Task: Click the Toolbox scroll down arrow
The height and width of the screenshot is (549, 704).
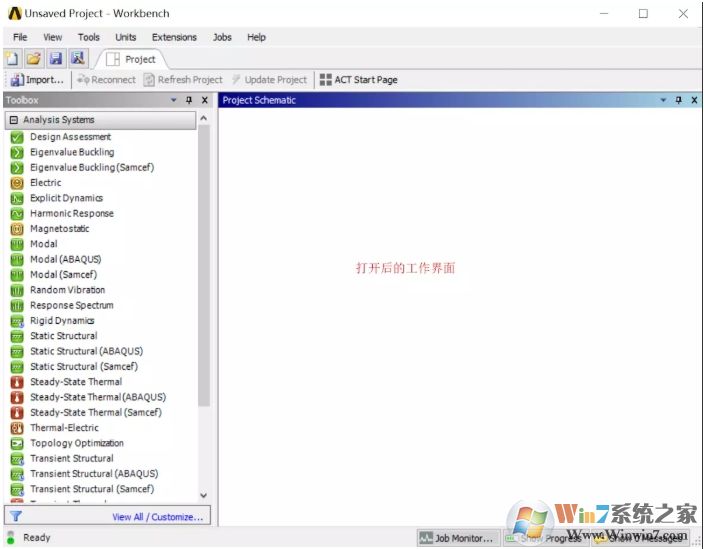Action: [203, 496]
